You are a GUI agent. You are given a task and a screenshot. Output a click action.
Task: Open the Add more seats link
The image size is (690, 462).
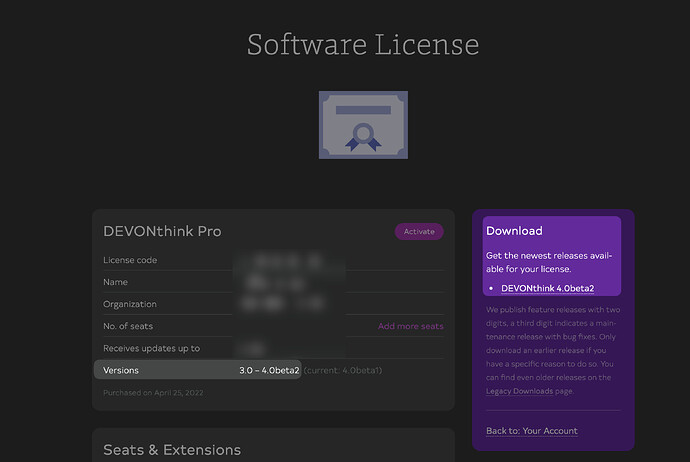point(410,326)
